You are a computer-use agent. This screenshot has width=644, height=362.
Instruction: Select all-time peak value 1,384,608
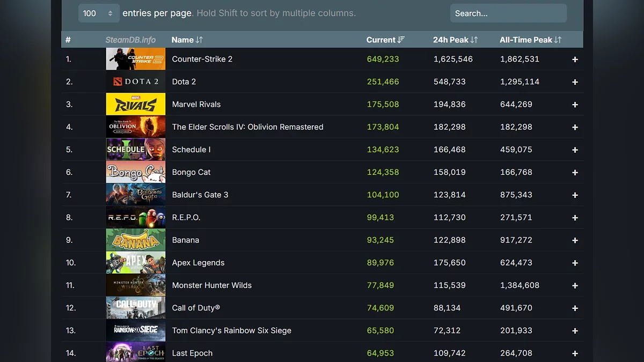[520, 285]
